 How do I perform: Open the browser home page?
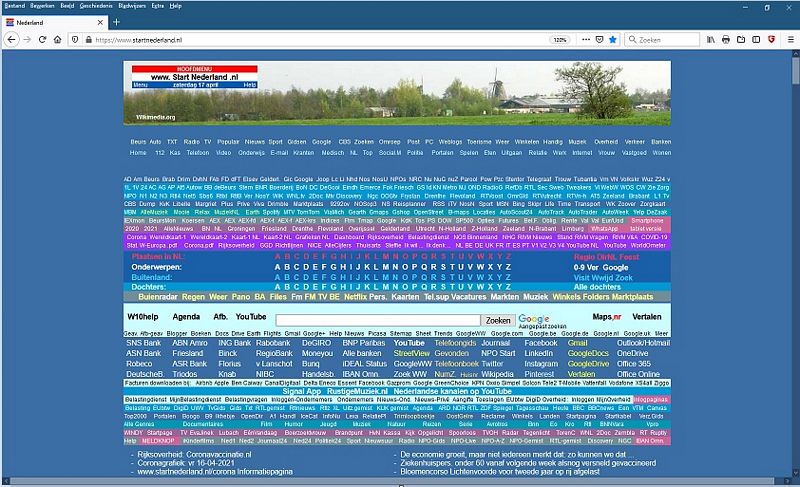pyautogui.click(x=58, y=39)
